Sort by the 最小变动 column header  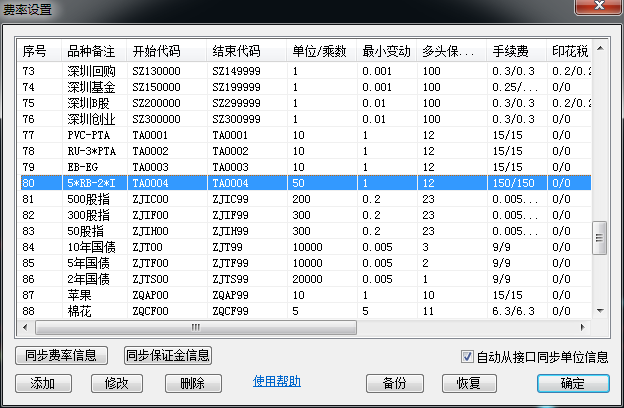point(387,51)
